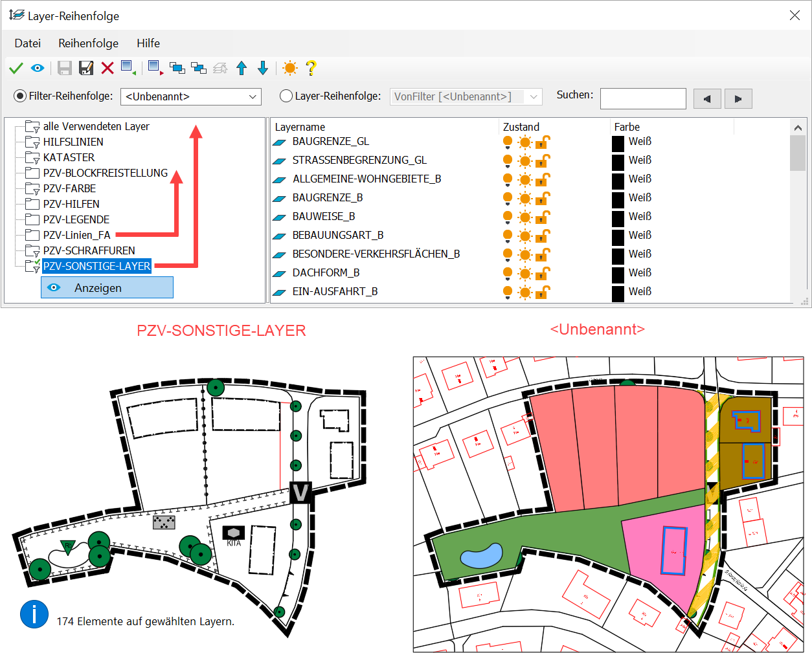Open the Datei menu
Image resolution: width=812 pixels, height=653 pixels.
coord(28,43)
